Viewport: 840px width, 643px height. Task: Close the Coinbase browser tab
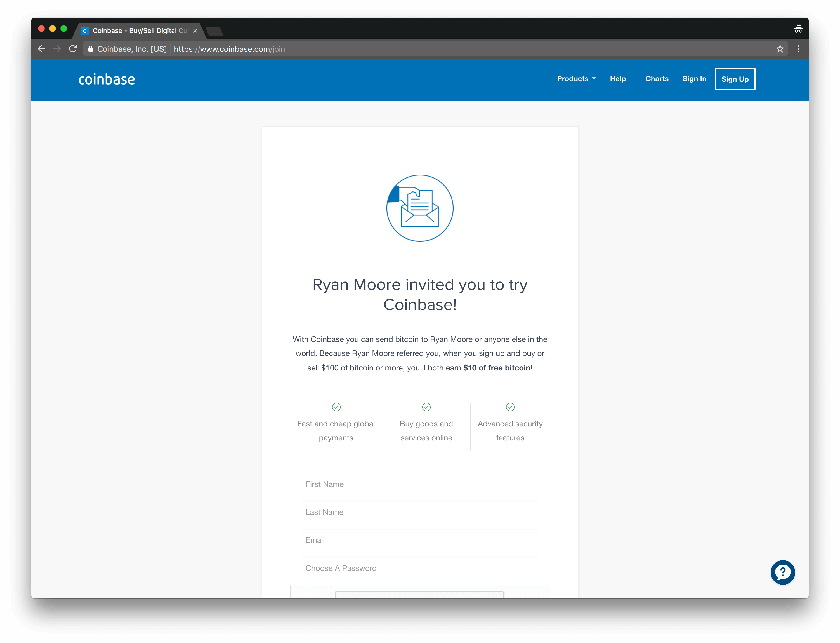(x=195, y=30)
